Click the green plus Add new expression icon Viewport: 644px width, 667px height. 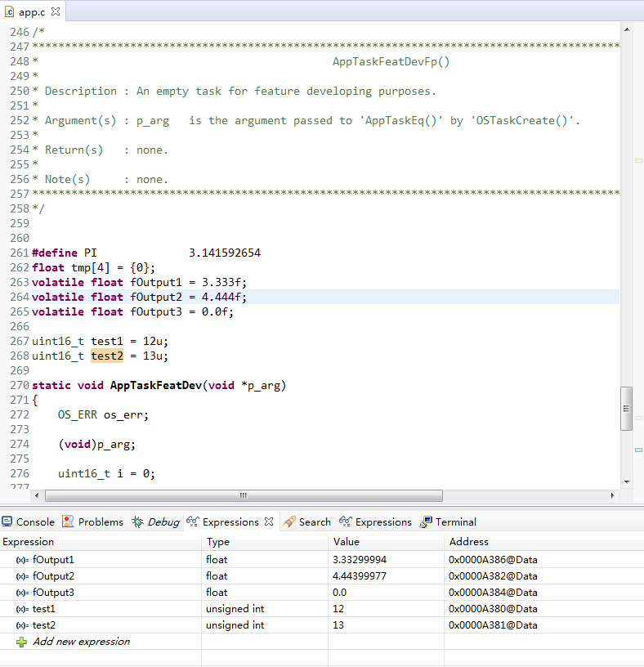tap(22, 642)
